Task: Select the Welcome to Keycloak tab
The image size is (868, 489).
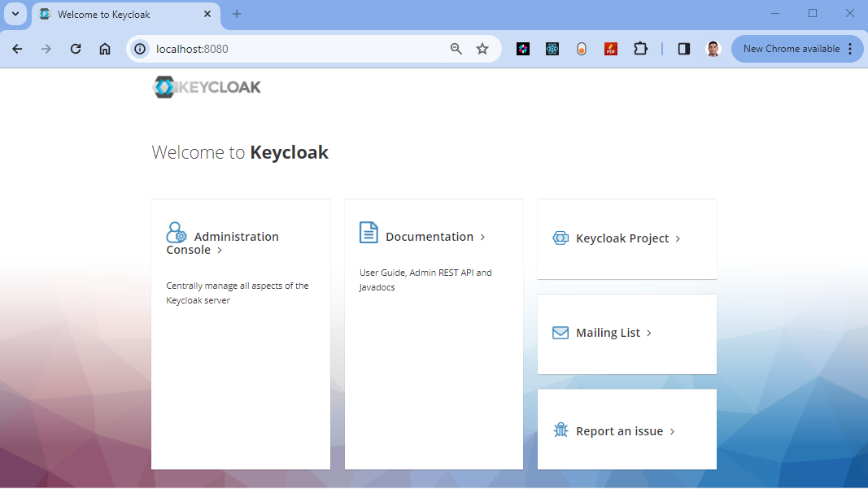Action: click(126, 15)
